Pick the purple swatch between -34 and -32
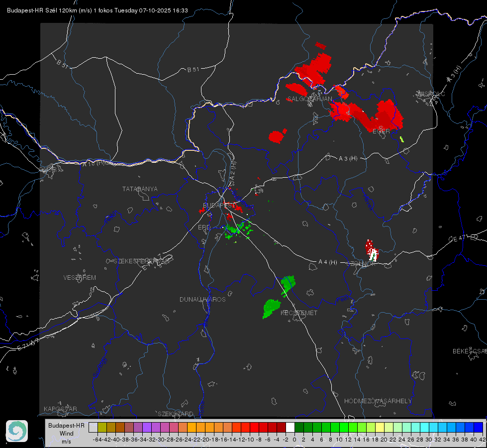 (x=147, y=427)
